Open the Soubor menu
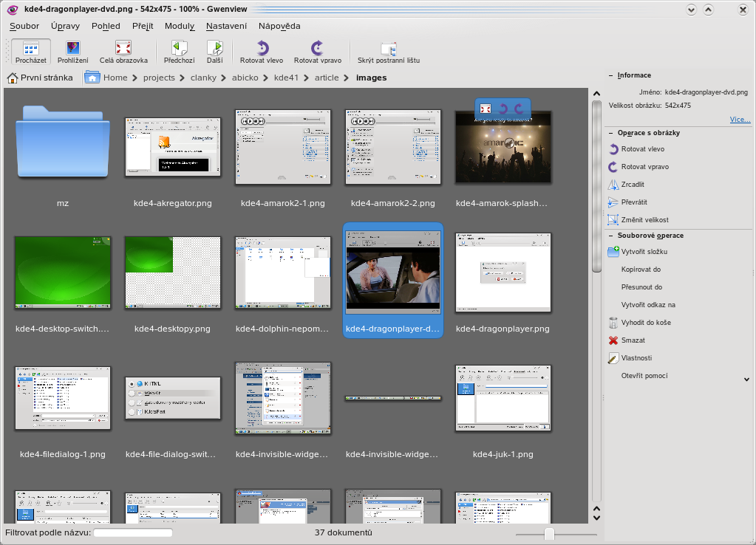The height and width of the screenshot is (545, 756). tap(24, 26)
